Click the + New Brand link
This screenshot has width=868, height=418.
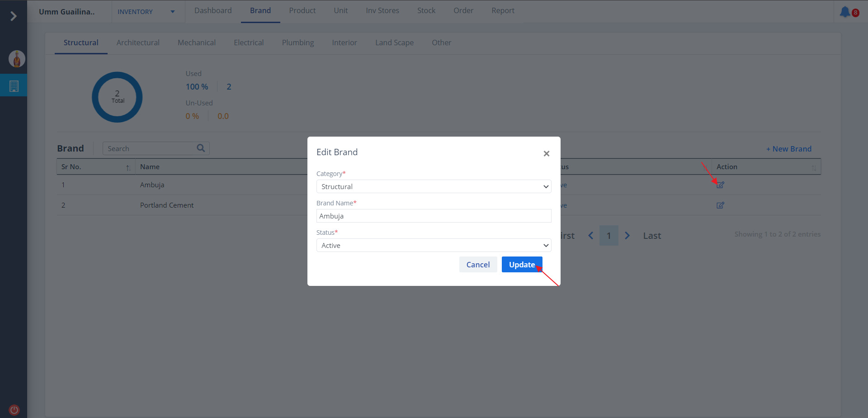point(789,149)
